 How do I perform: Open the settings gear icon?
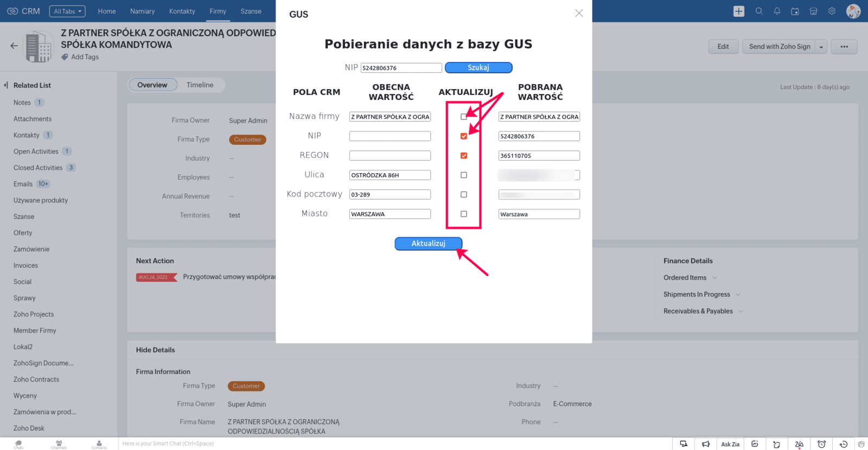coord(832,11)
